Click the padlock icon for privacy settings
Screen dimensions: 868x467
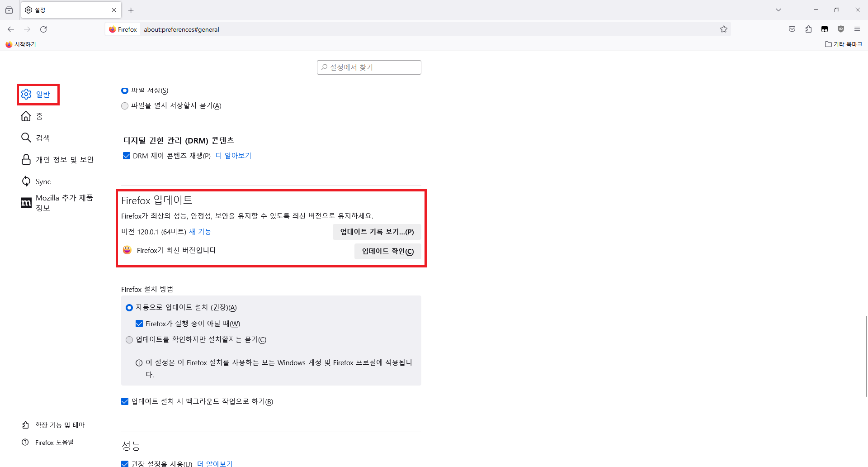tap(26, 159)
